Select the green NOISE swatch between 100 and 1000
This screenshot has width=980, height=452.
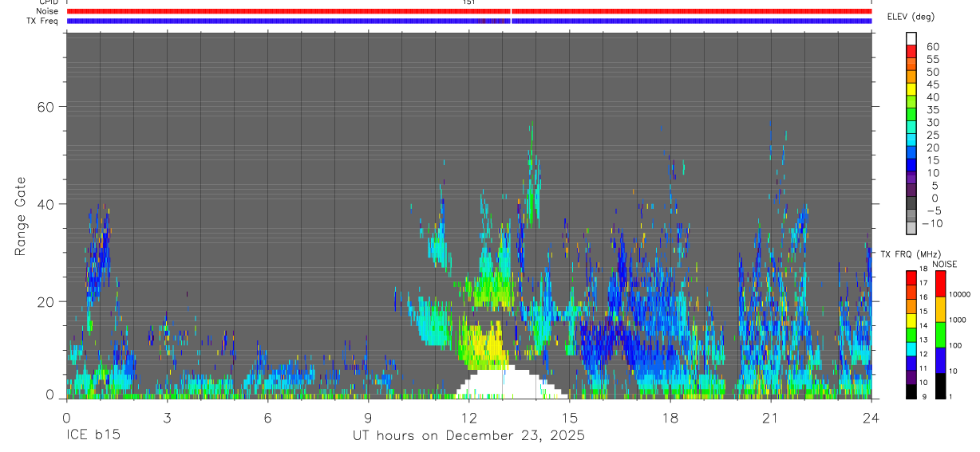[940, 334]
